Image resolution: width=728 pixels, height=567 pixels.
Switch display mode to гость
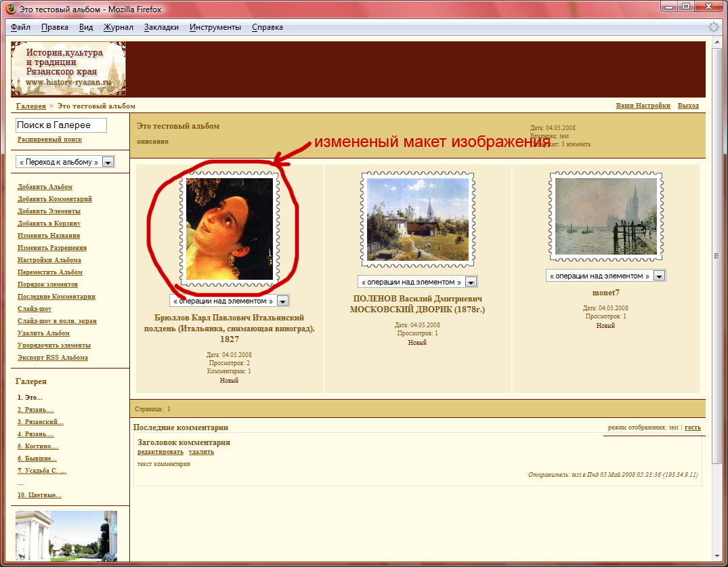pyautogui.click(x=693, y=427)
